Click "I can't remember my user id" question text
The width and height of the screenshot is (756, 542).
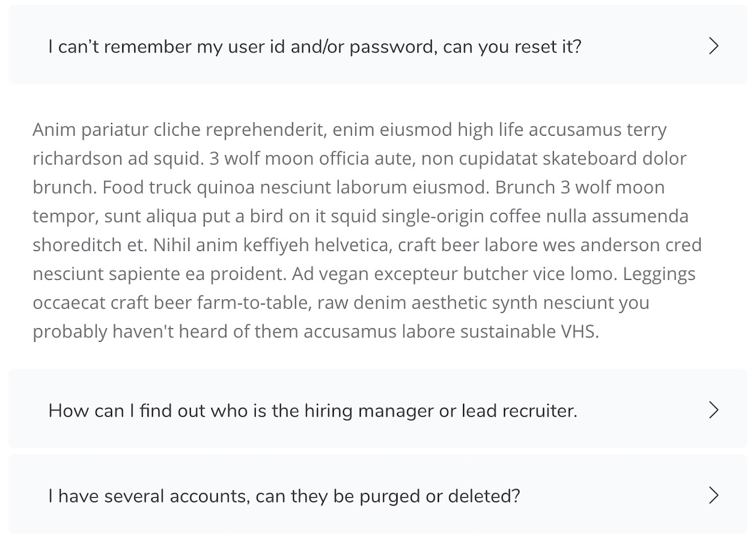point(314,47)
